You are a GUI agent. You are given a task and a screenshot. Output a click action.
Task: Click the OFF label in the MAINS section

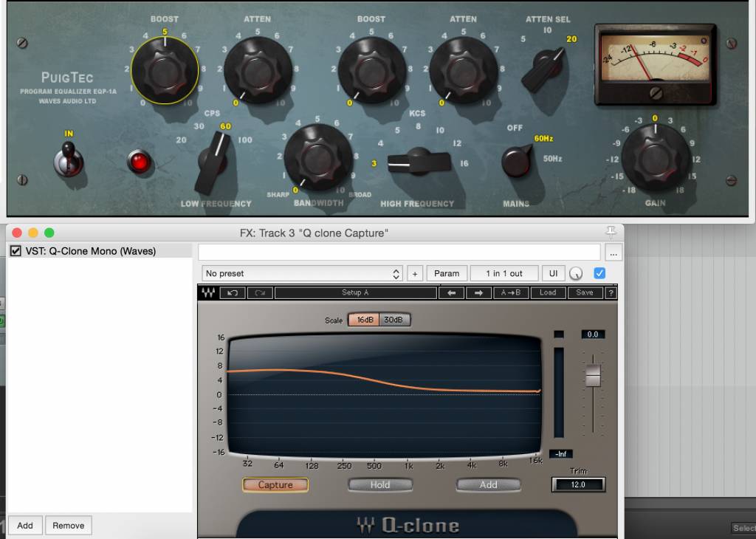(515, 128)
